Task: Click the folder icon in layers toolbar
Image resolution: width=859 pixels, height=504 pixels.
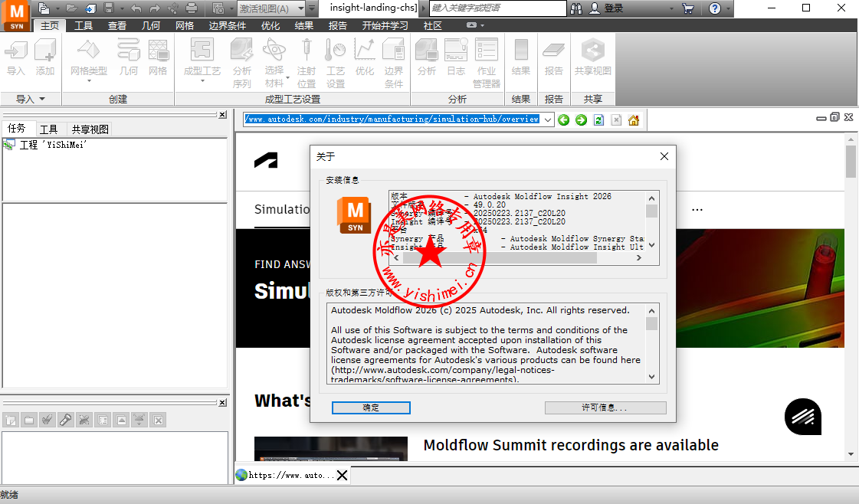Action: coord(29,421)
